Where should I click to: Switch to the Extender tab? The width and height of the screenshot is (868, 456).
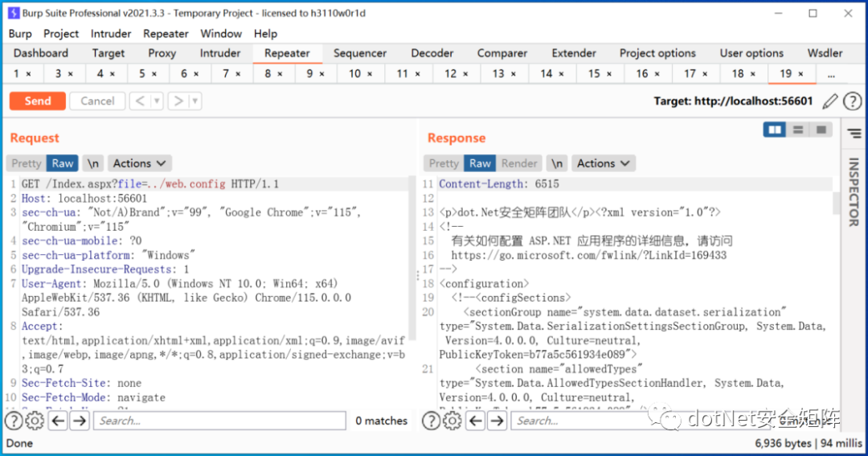tap(574, 53)
